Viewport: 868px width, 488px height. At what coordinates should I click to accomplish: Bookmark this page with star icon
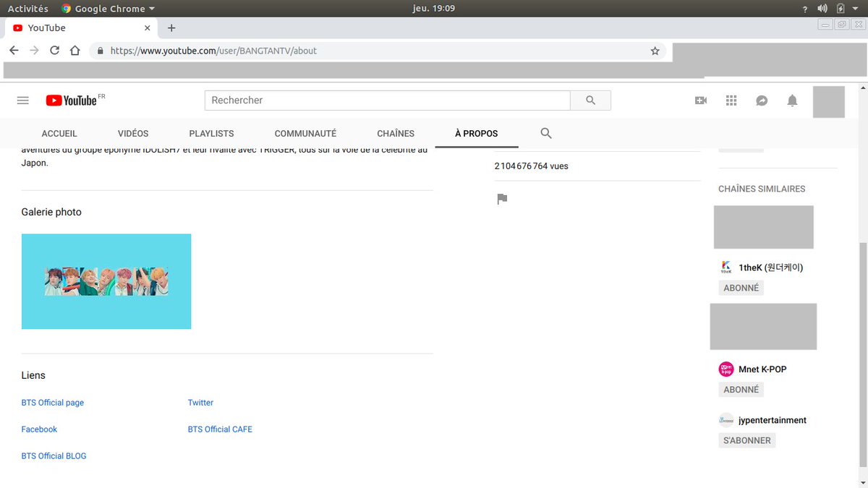point(655,51)
